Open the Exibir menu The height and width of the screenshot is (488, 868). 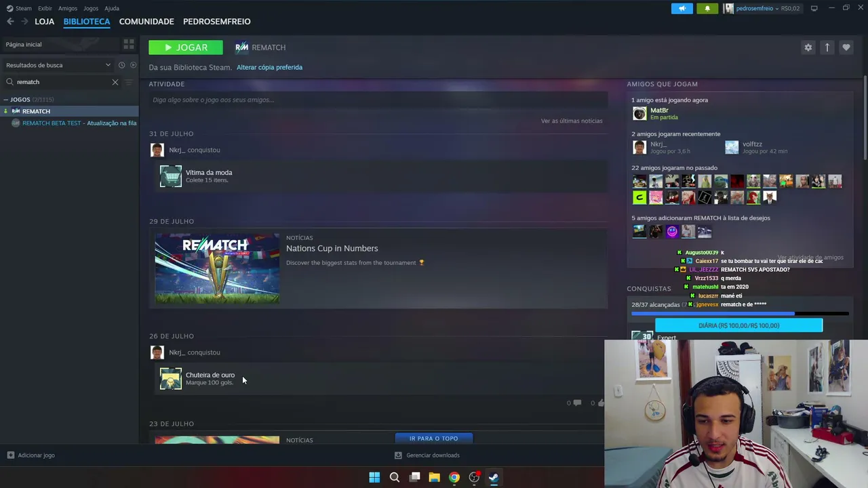(x=45, y=8)
